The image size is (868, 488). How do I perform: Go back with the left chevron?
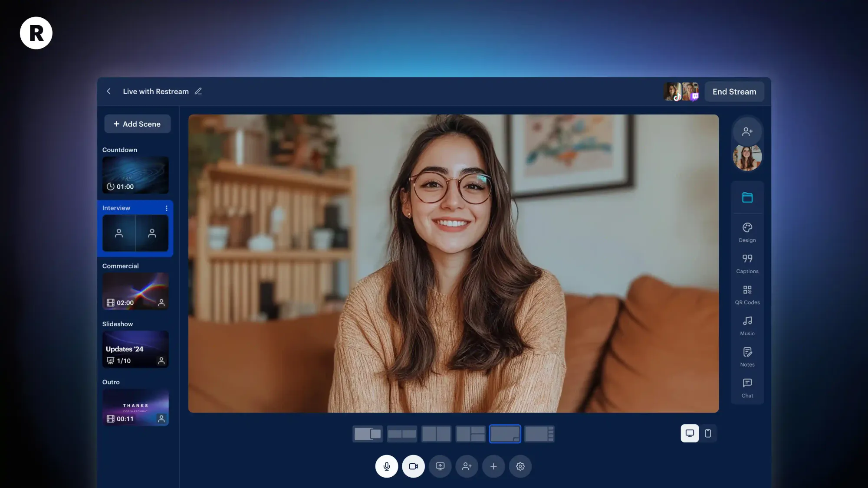109,92
